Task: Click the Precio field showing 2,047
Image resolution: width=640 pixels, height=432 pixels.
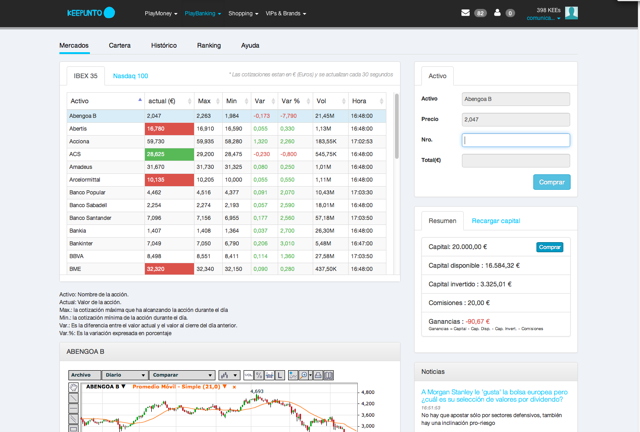Action: click(x=516, y=120)
